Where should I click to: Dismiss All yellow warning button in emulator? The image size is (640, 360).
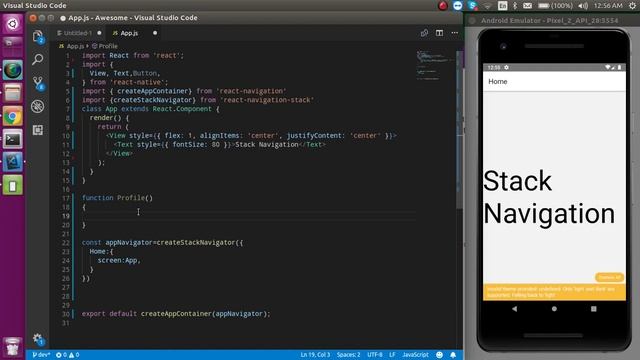tap(609, 278)
